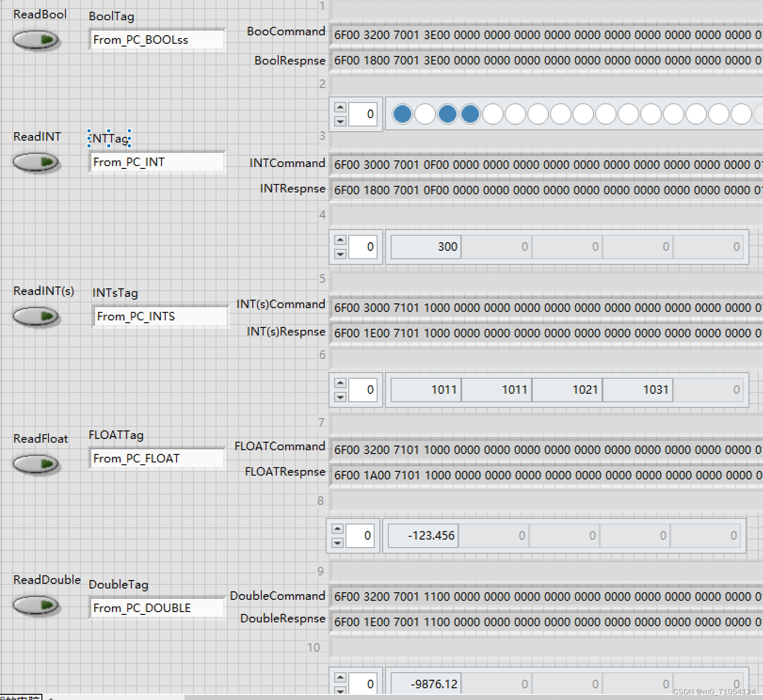
Task: Click the BoolRespnse string indicator
Action: [518, 60]
